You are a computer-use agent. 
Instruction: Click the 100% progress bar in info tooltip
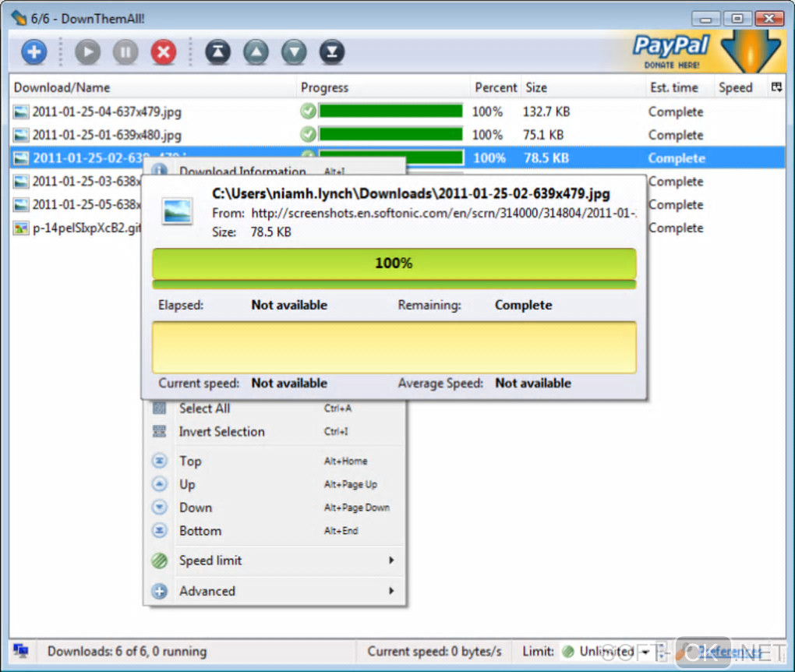tap(394, 263)
